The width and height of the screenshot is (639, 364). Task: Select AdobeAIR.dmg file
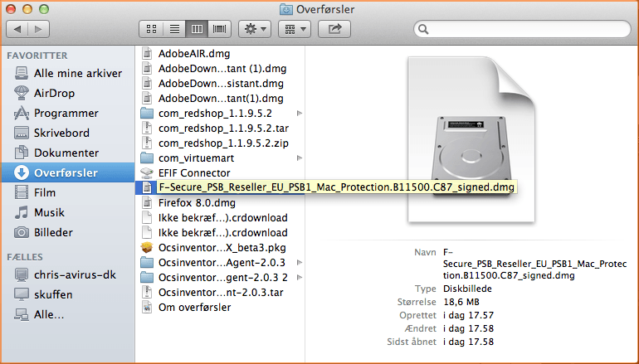coord(220,54)
